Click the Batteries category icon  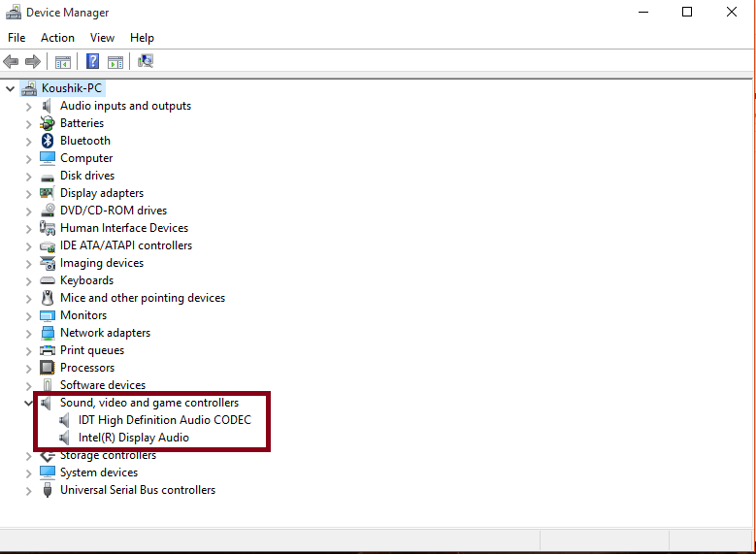pyautogui.click(x=48, y=123)
